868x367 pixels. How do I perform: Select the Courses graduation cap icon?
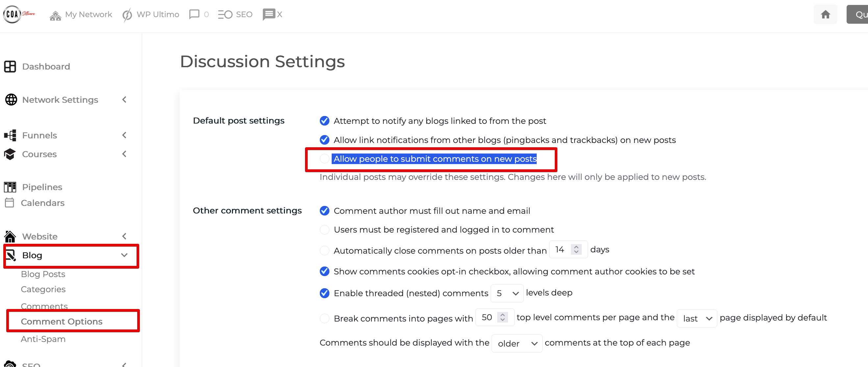pyautogui.click(x=10, y=154)
